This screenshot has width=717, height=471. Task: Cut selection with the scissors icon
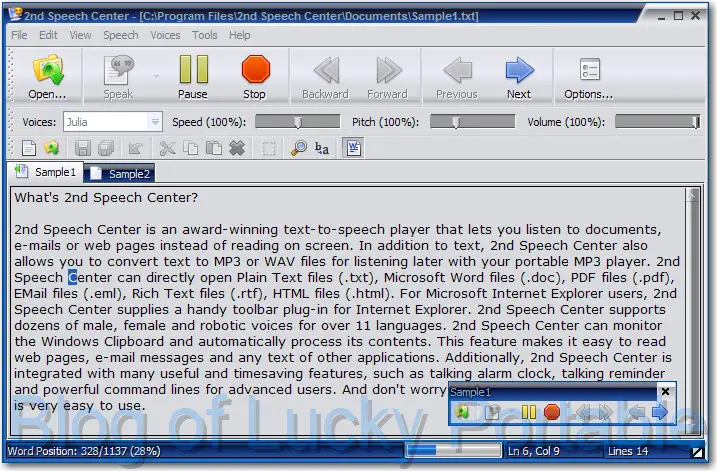pos(167,148)
